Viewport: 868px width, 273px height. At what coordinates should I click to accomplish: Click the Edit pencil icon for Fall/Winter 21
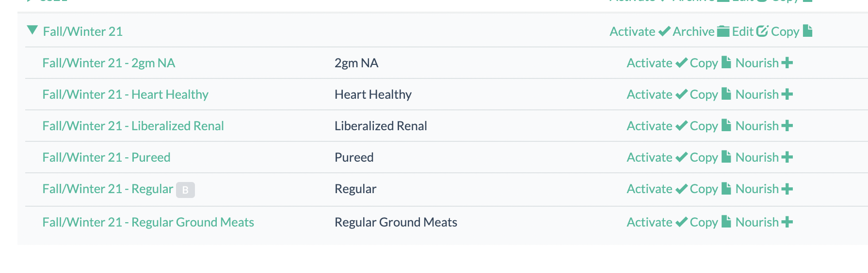(762, 31)
